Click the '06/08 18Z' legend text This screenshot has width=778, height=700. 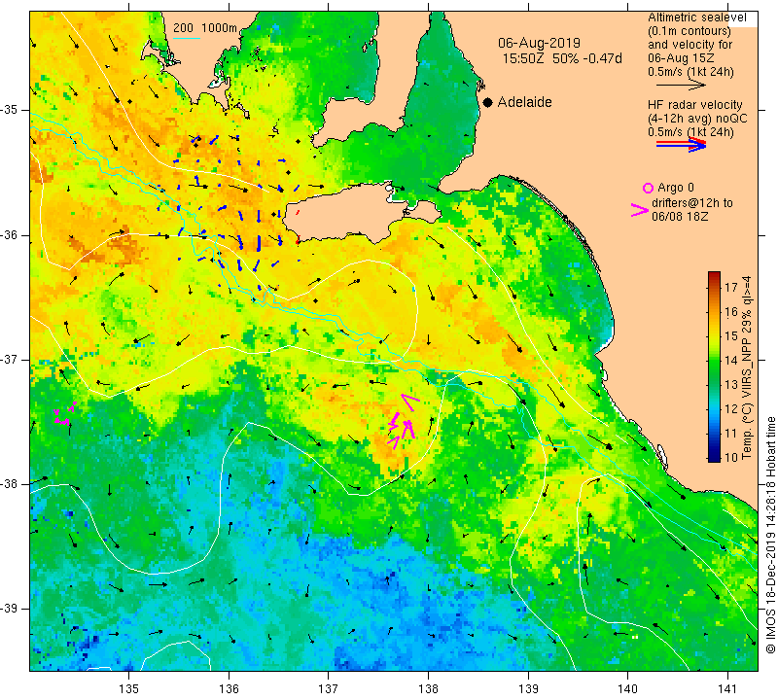(x=680, y=217)
